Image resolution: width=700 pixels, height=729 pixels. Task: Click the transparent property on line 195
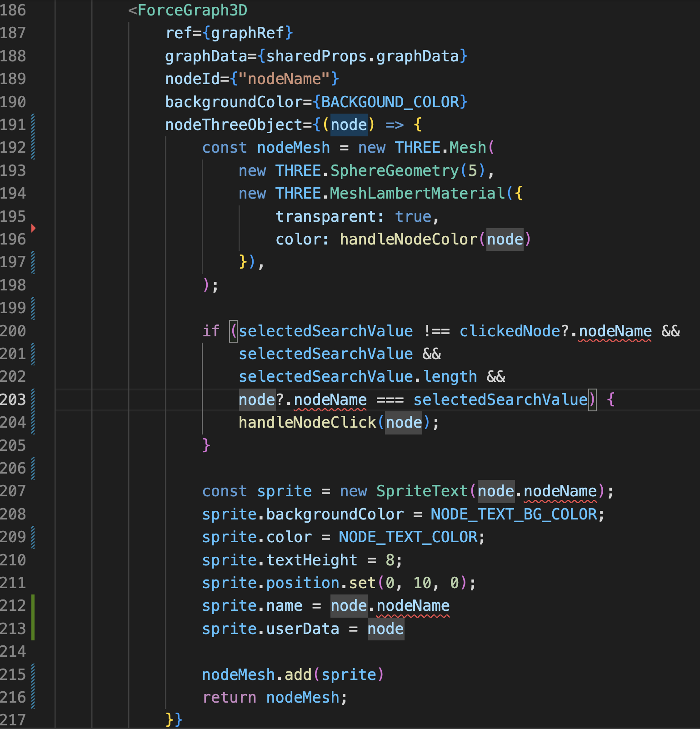[x=325, y=216]
